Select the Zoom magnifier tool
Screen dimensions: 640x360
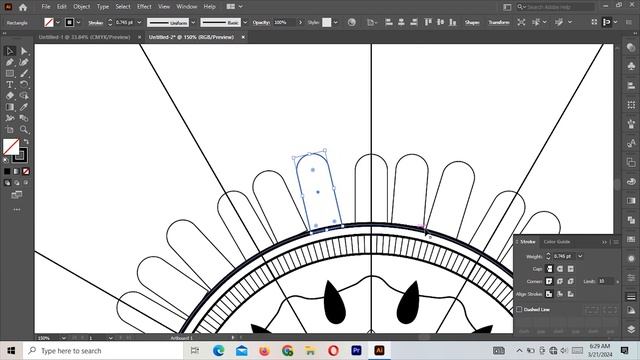[24, 129]
